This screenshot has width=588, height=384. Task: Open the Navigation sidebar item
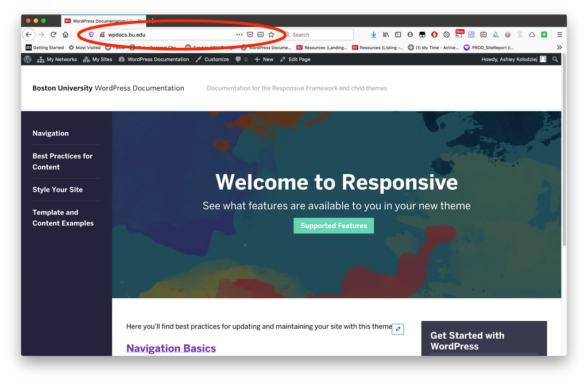coord(51,133)
